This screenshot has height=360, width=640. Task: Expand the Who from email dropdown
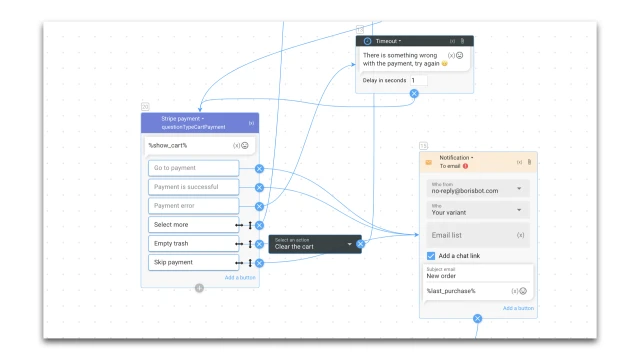[x=478, y=188]
